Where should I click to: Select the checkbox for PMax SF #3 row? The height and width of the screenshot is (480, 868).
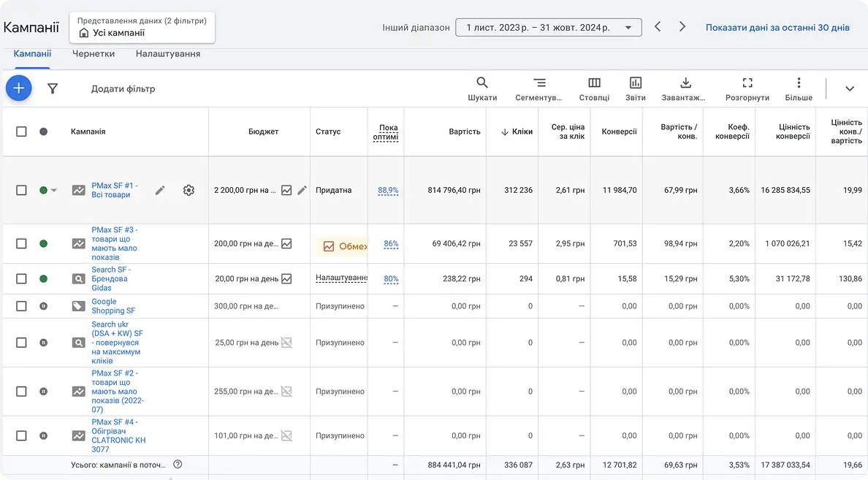(21, 243)
